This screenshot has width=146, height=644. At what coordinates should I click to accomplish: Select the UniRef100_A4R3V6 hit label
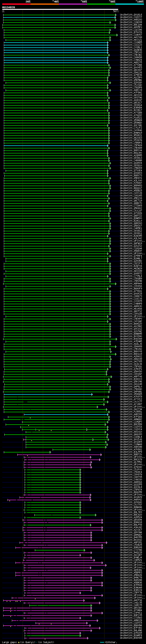(131, 414)
